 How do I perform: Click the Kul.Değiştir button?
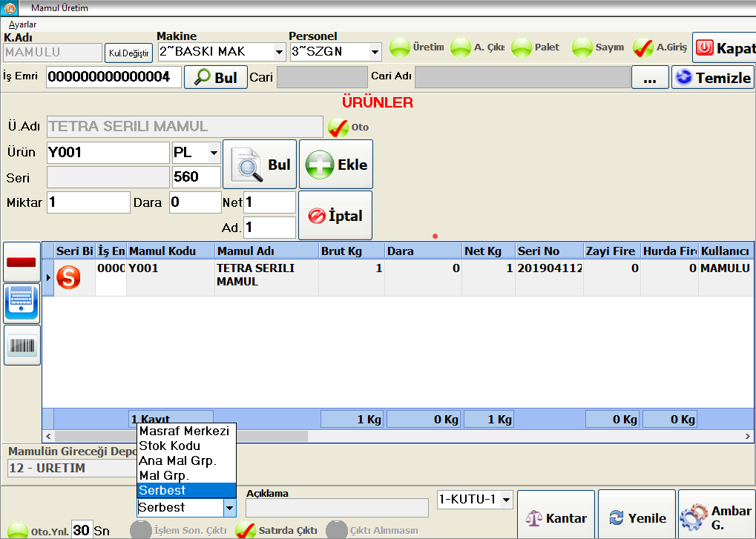129,53
